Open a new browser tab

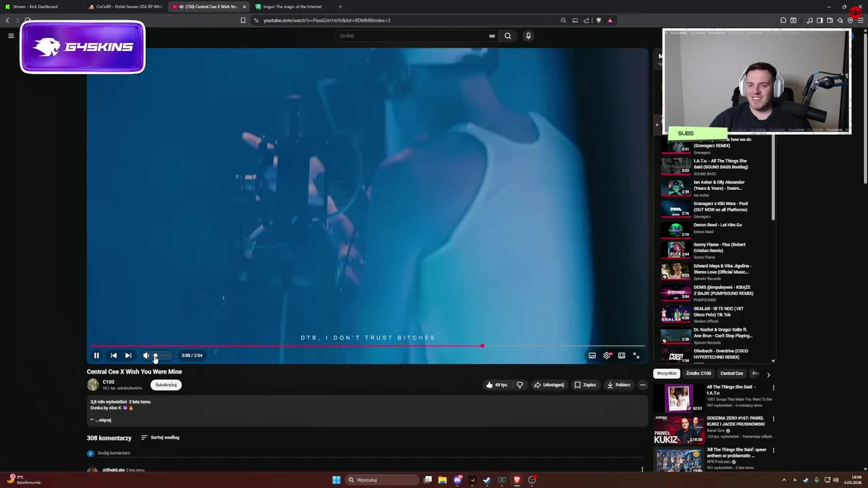coord(340,7)
